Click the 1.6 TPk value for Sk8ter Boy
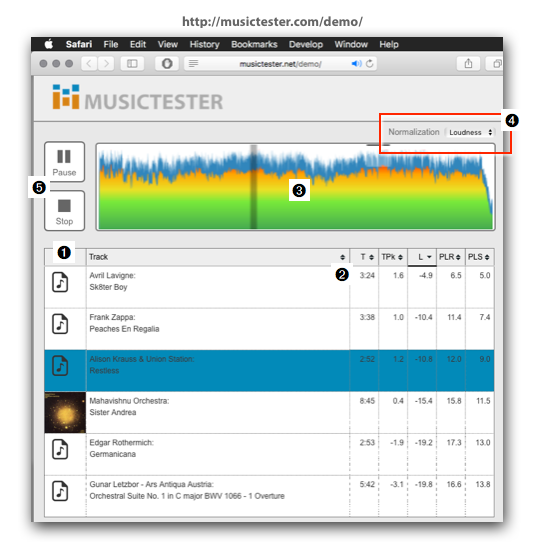 [x=398, y=275]
